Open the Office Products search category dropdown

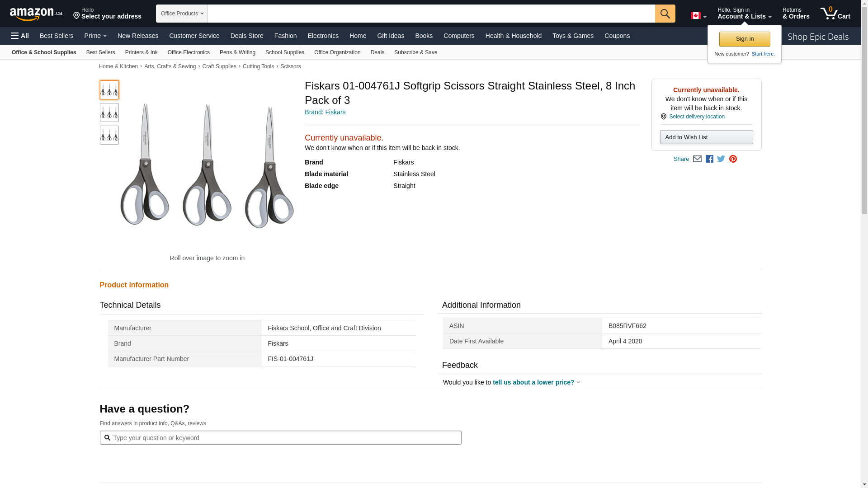click(182, 14)
